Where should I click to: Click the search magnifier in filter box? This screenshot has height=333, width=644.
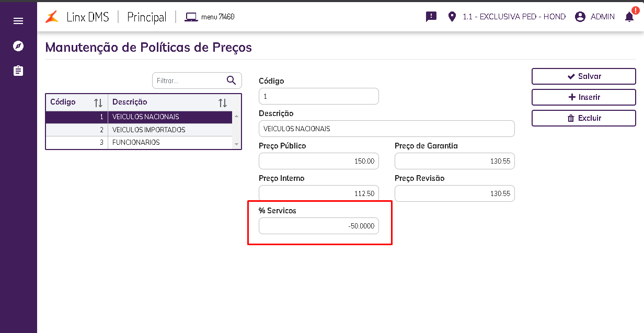tap(232, 81)
